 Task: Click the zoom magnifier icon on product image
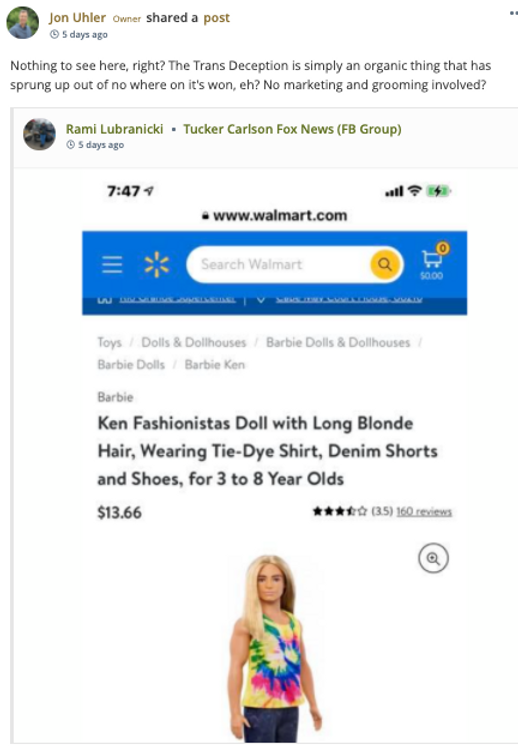pos(433,558)
